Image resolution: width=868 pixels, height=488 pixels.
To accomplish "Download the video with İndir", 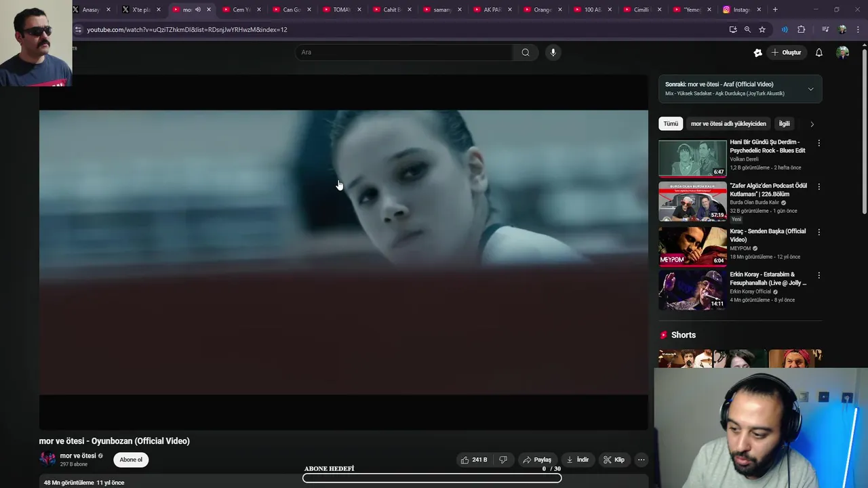I will point(578,460).
